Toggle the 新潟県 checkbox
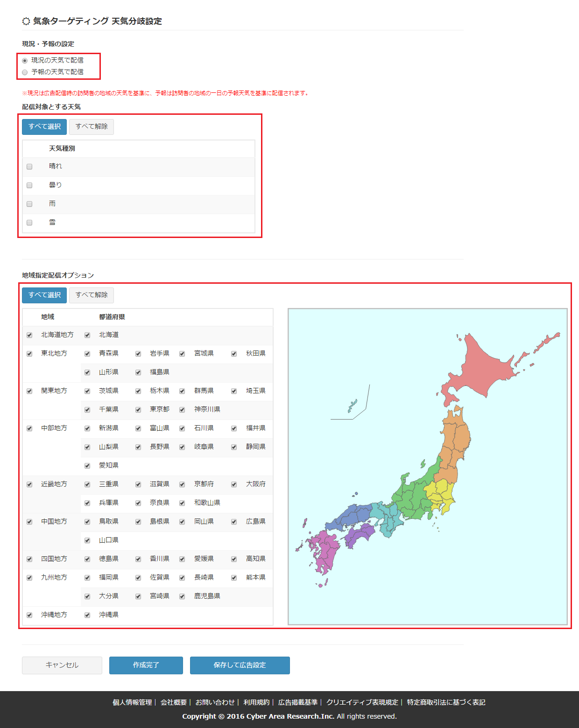This screenshot has height=728, width=579. pyautogui.click(x=87, y=428)
